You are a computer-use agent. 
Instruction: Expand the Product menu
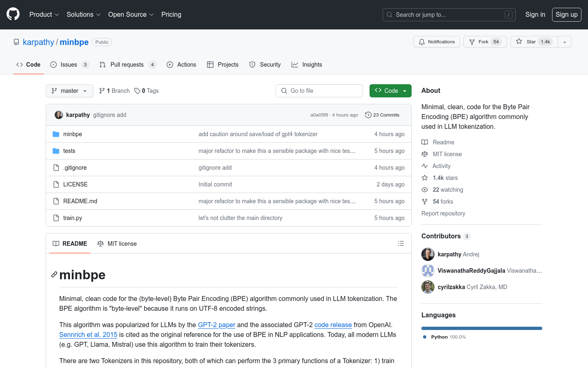[x=44, y=14]
